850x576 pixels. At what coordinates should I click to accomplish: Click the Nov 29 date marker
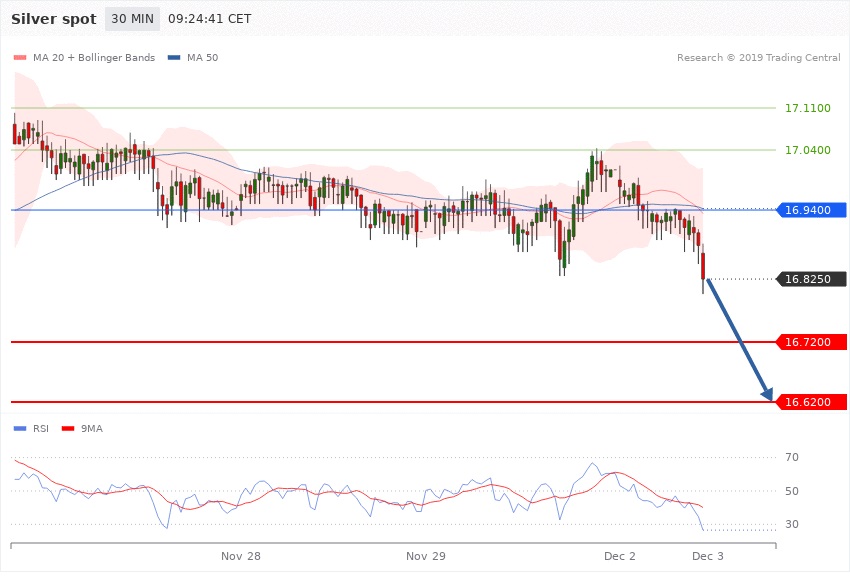(426, 555)
